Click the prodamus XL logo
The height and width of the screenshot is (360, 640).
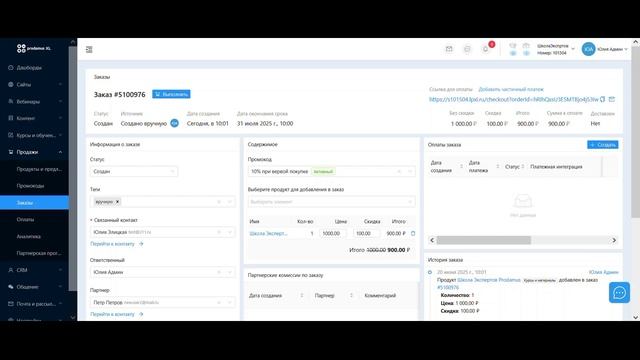(34, 48)
